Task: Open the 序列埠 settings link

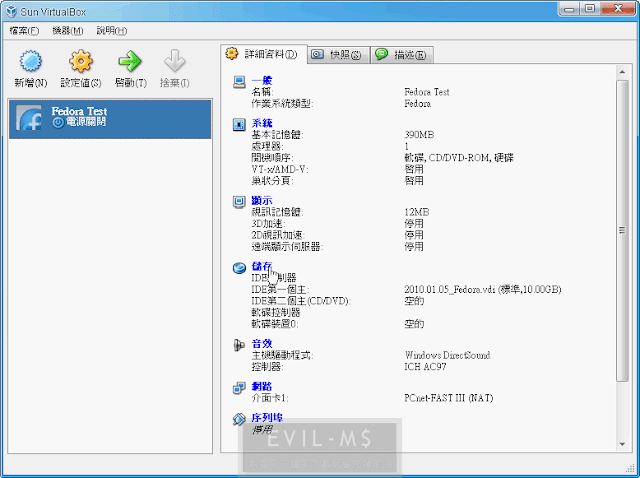Action: click(267, 418)
